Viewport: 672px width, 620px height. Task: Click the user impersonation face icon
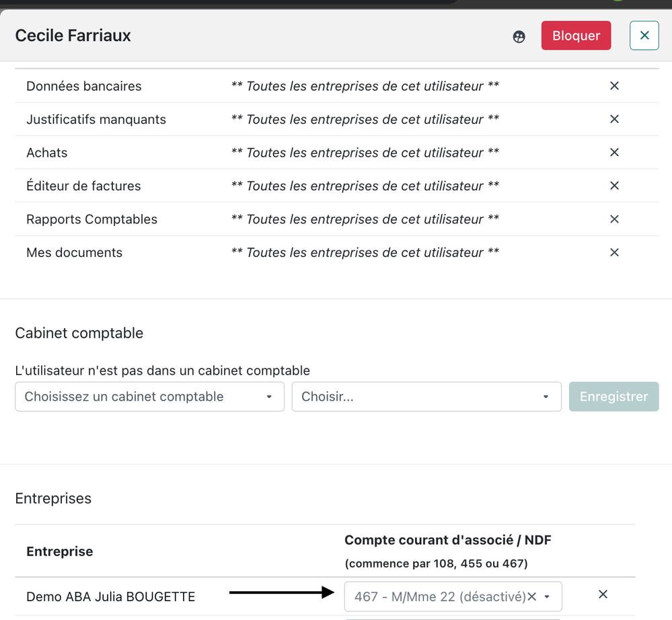click(x=519, y=37)
